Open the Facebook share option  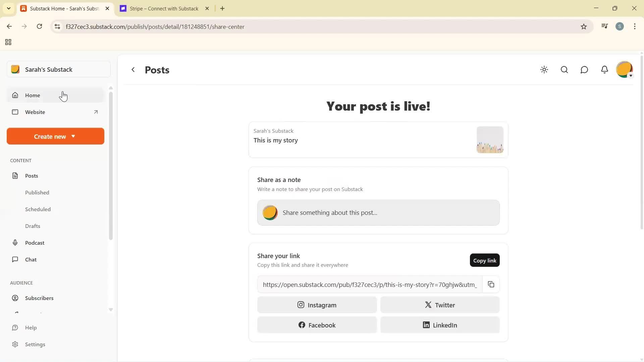[317, 325]
